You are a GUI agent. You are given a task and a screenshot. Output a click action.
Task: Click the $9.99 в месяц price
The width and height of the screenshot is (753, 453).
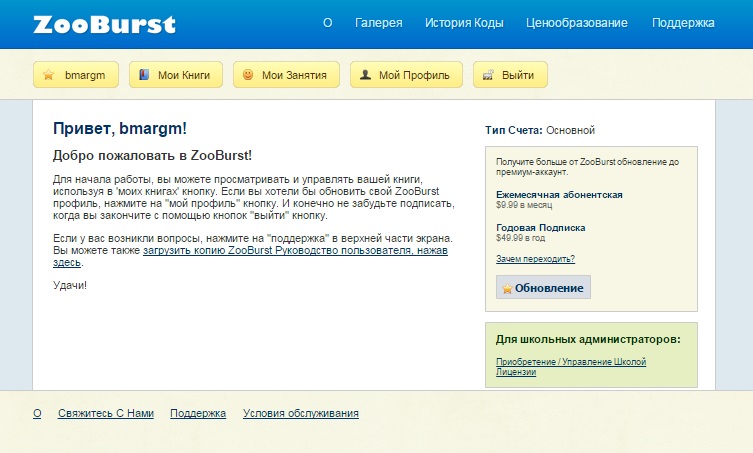(524, 205)
